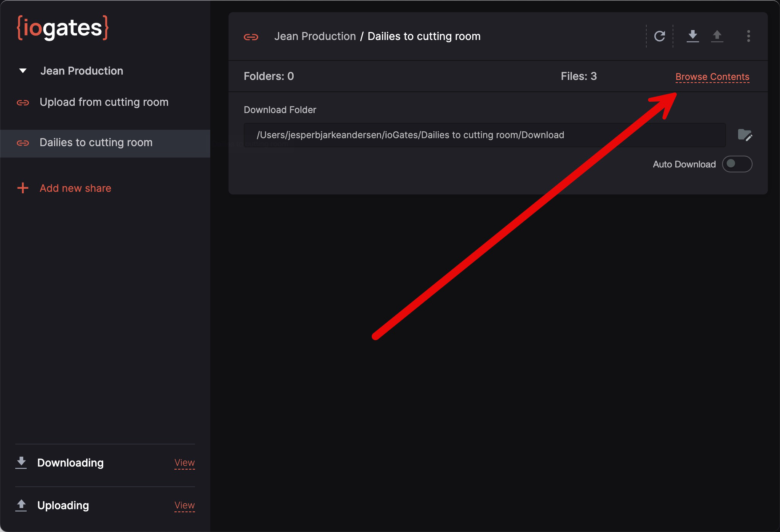Click the iogates logo
This screenshot has width=780, height=532.
point(63,28)
